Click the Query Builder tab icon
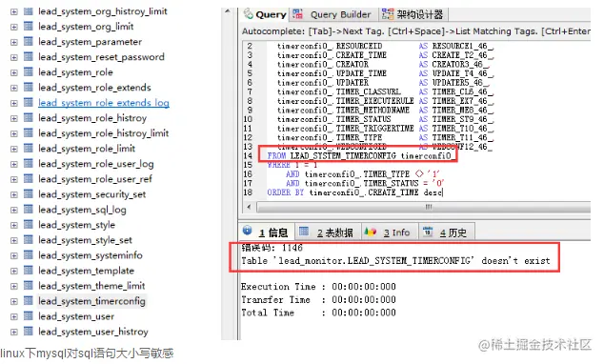The width and height of the screenshot is (604, 364). [x=297, y=14]
